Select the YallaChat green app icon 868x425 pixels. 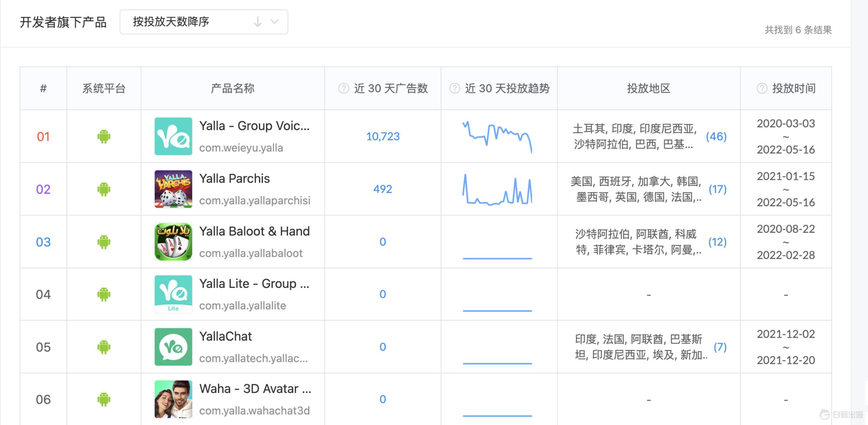173,347
